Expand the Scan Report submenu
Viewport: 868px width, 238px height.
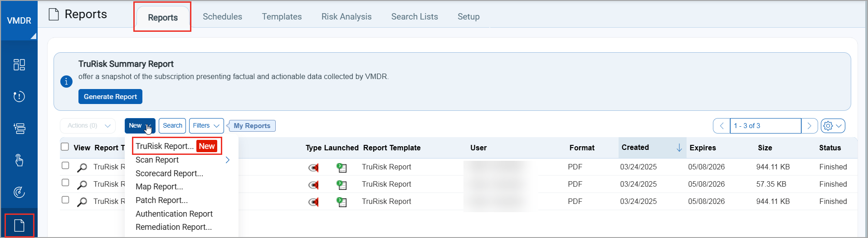[x=227, y=160]
